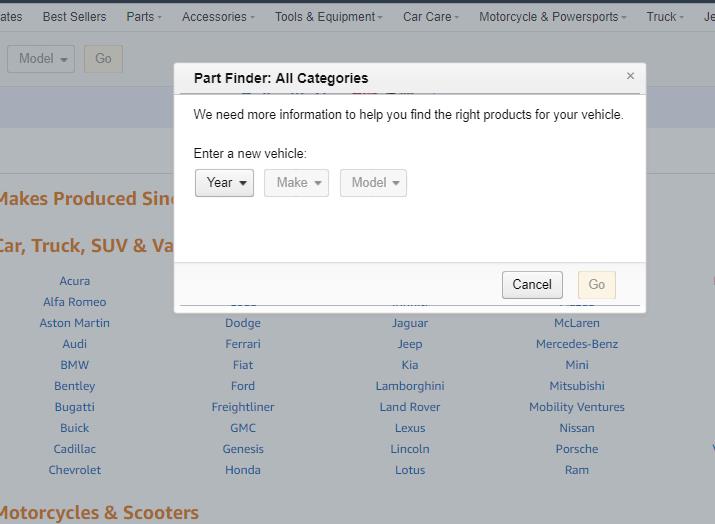Open the Mini make link
This screenshot has height=524, width=715.
point(577,365)
